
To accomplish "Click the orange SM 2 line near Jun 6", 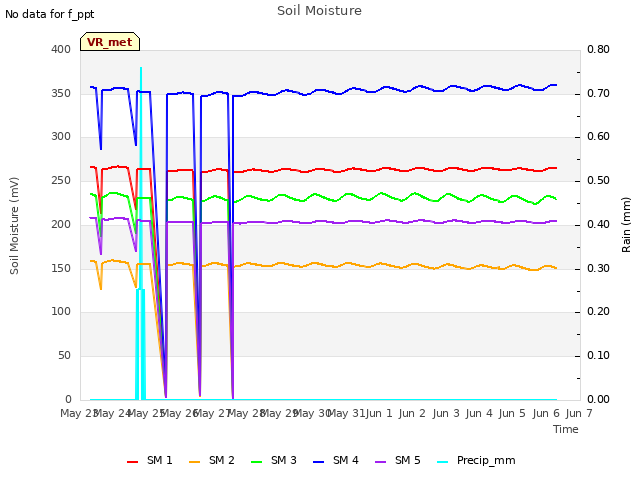I will (547, 267).
